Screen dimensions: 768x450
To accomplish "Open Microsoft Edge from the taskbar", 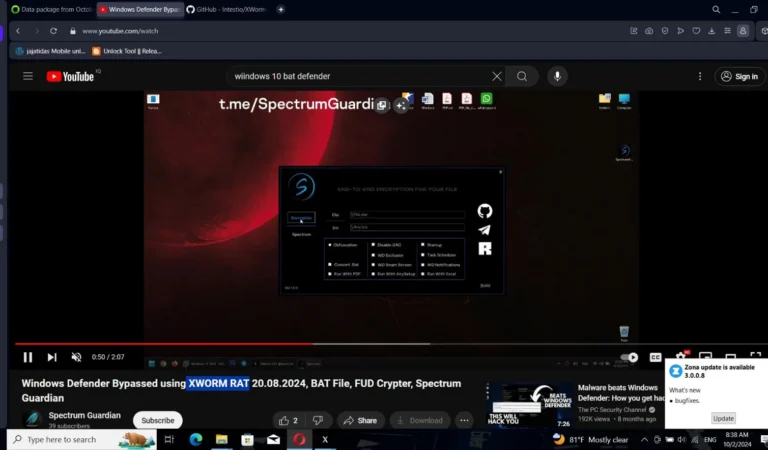I will pos(196,439).
